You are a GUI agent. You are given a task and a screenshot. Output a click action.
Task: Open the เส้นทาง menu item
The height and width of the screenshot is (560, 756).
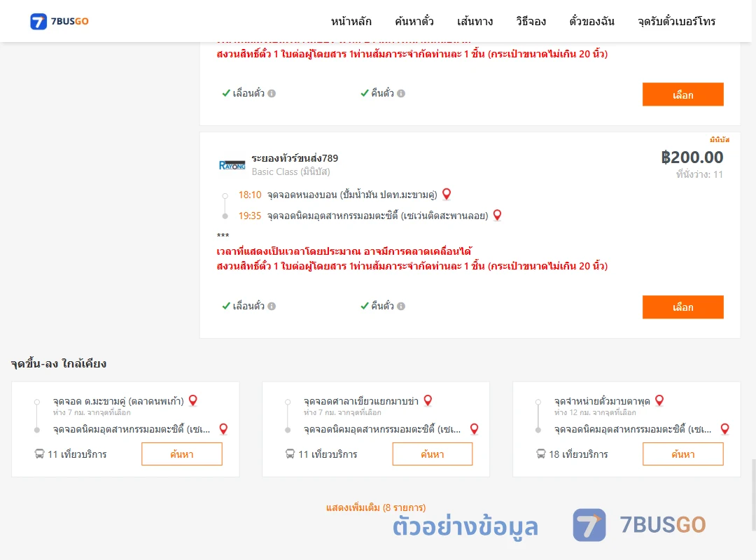tap(475, 21)
